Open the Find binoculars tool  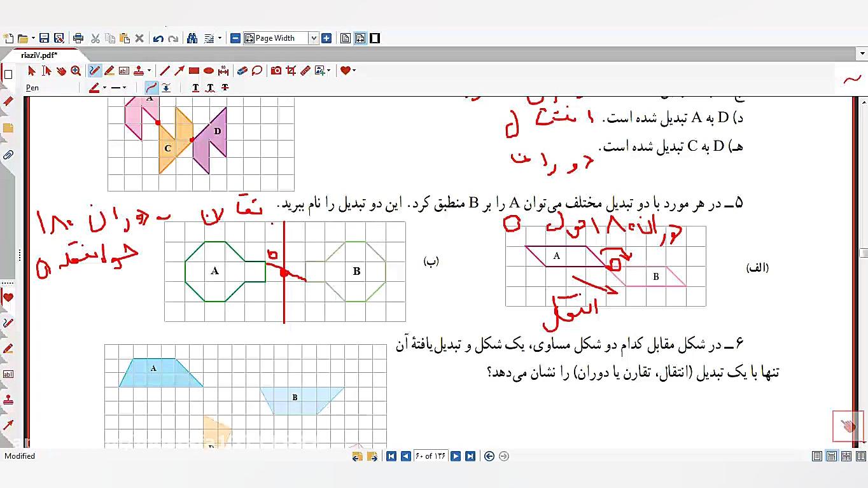pyautogui.click(x=192, y=38)
